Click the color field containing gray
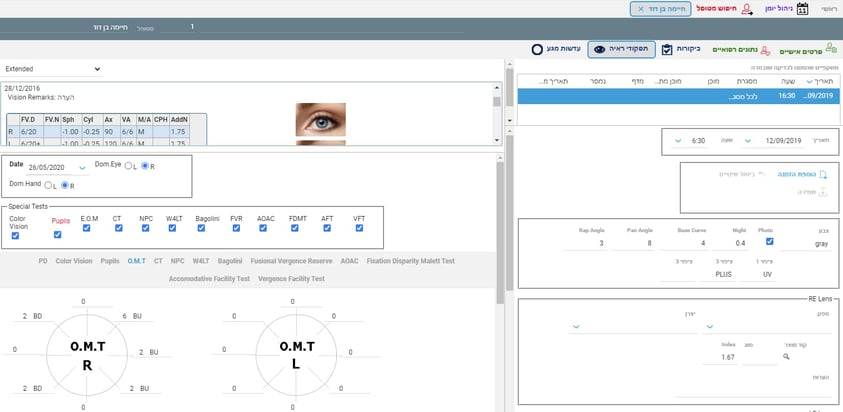843x412 pixels. click(x=804, y=244)
